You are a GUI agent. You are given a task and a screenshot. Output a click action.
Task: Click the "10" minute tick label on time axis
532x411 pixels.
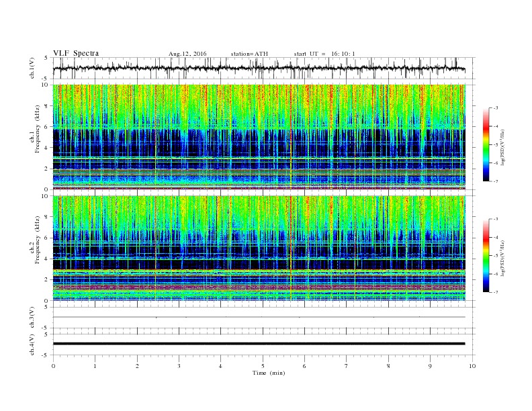(472, 366)
